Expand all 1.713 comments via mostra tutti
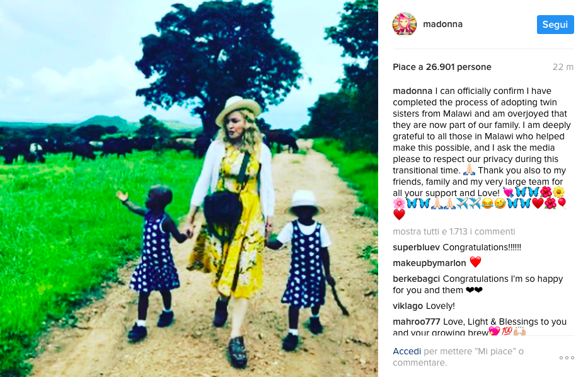Image resolution: width=588 pixels, height=377 pixels. [454, 231]
